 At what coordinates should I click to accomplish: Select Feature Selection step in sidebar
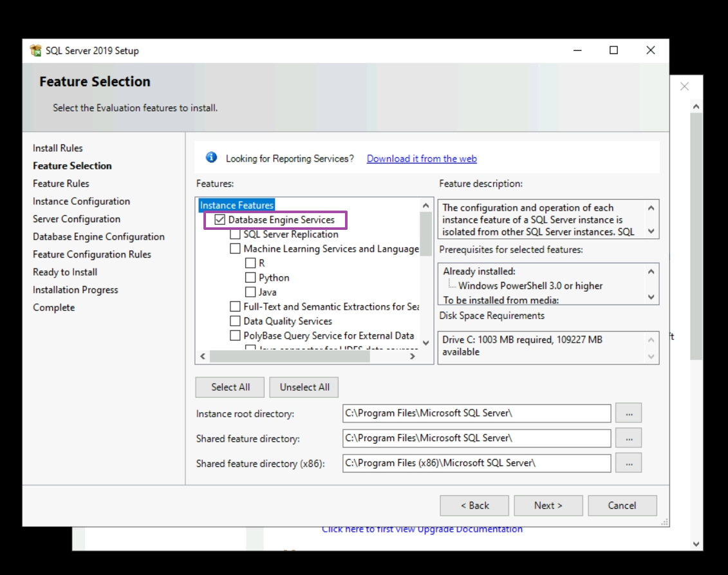pyautogui.click(x=73, y=166)
